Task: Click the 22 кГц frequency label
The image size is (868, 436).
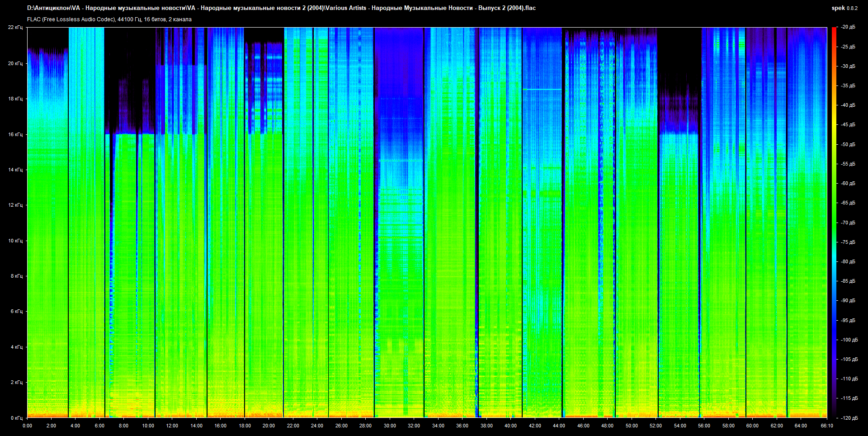Action: pyautogui.click(x=15, y=27)
